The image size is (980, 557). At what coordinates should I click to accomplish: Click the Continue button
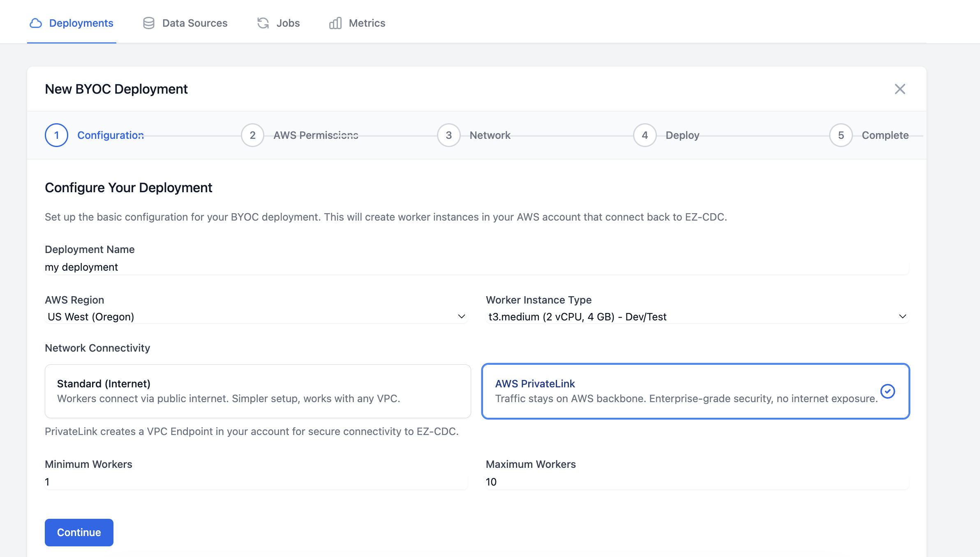tap(79, 532)
